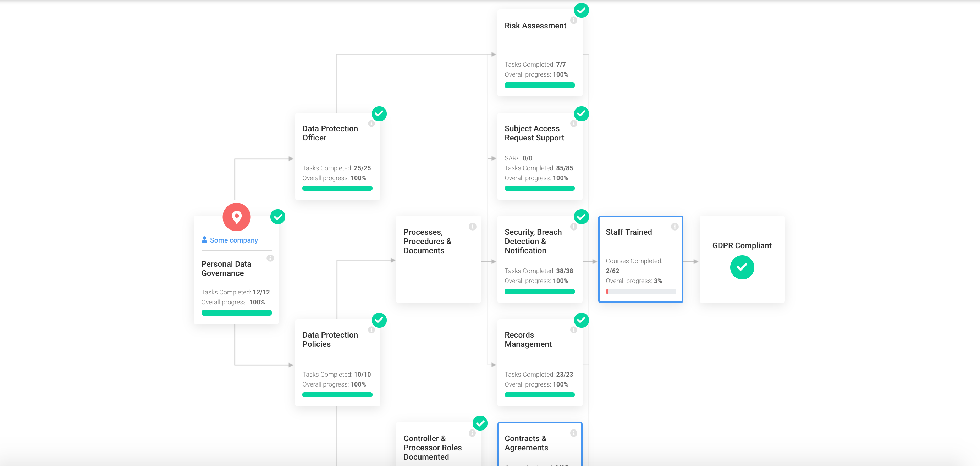Click the user icon beside Some company
Viewport: 980px width, 466px height.
pos(204,240)
